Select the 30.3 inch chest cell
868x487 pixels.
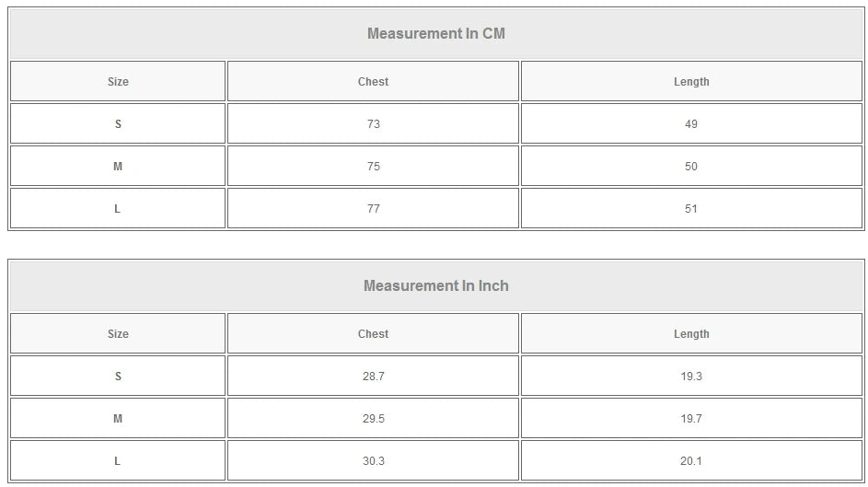(373, 461)
